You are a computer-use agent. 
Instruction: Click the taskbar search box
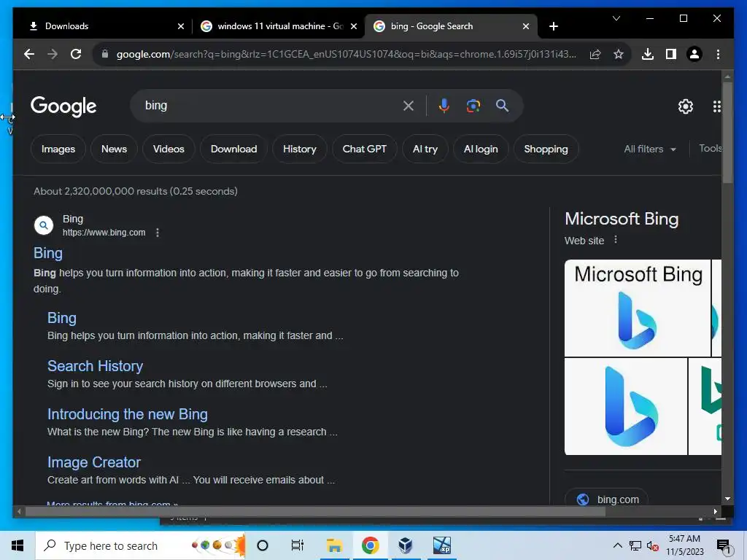(141, 545)
